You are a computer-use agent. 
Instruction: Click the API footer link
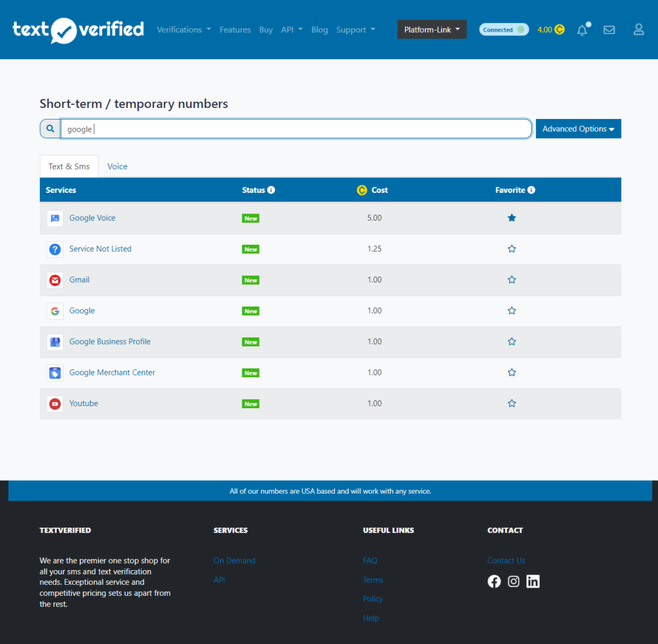tap(219, 580)
